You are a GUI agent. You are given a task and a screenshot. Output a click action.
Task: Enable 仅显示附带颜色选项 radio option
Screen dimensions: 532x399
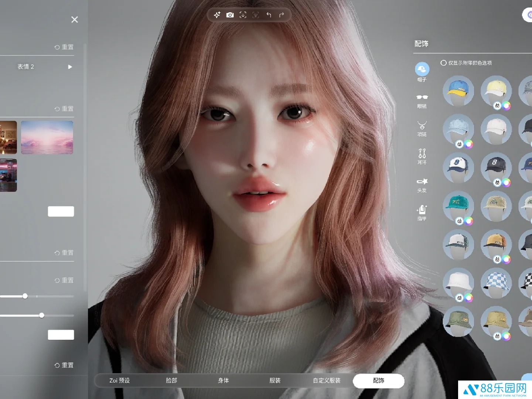(443, 63)
